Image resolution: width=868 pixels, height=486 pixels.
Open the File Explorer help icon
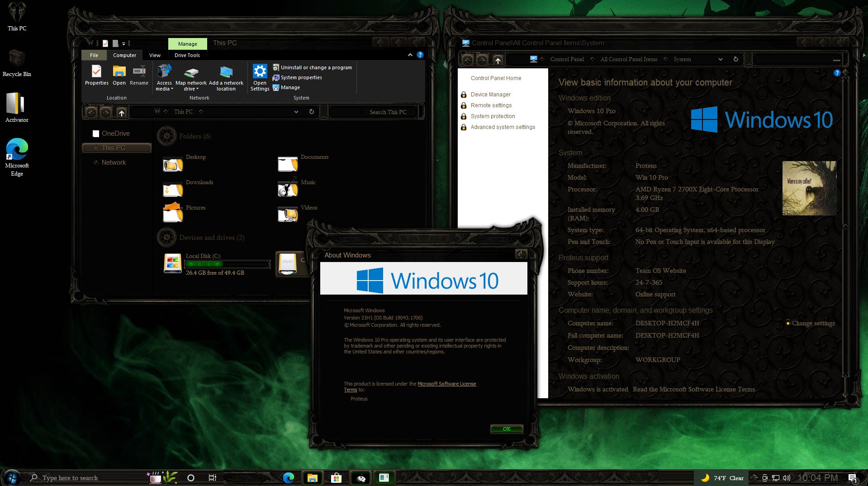pyautogui.click(x=420, y=55)
